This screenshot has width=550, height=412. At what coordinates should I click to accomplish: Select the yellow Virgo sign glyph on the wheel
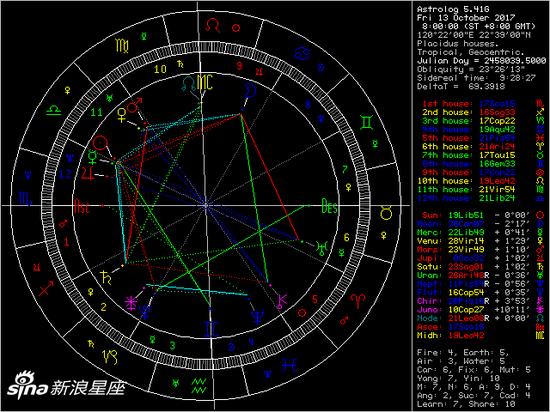pos(122,46)
